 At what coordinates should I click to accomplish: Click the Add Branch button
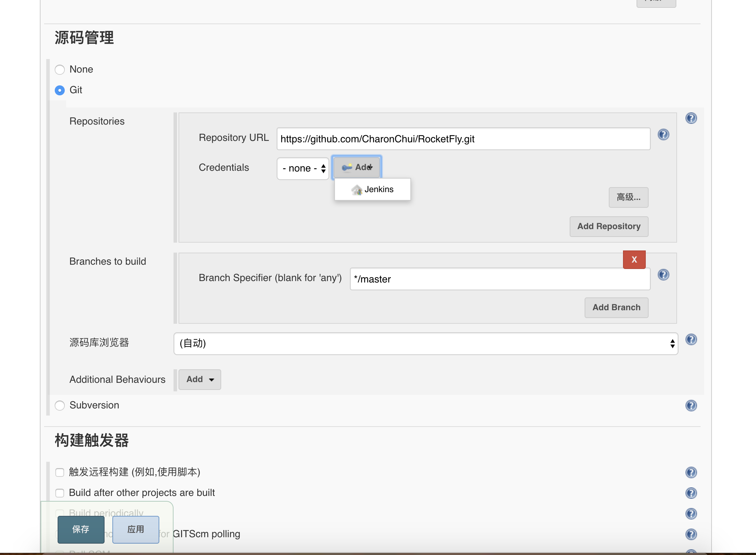[616, 308]
